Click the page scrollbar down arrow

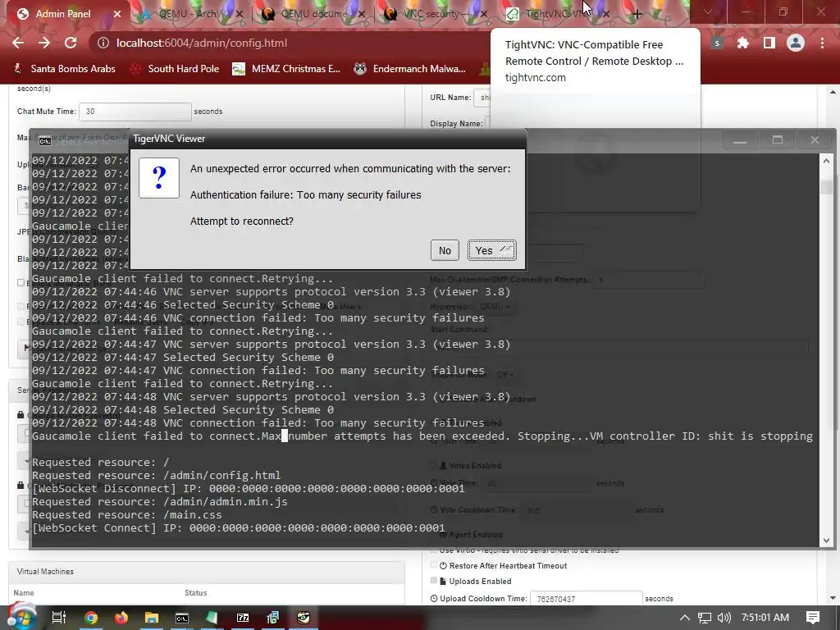833,598
